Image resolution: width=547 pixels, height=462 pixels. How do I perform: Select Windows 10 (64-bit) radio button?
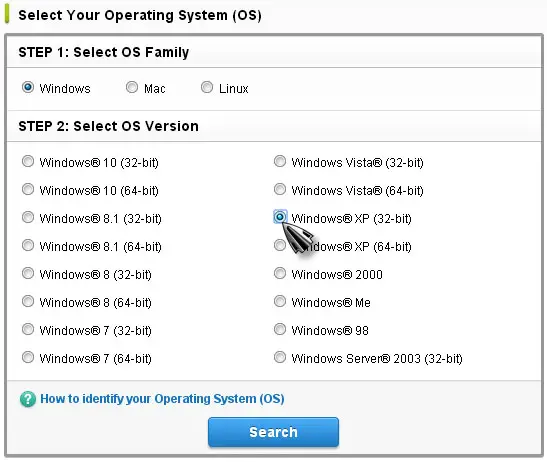28,189
